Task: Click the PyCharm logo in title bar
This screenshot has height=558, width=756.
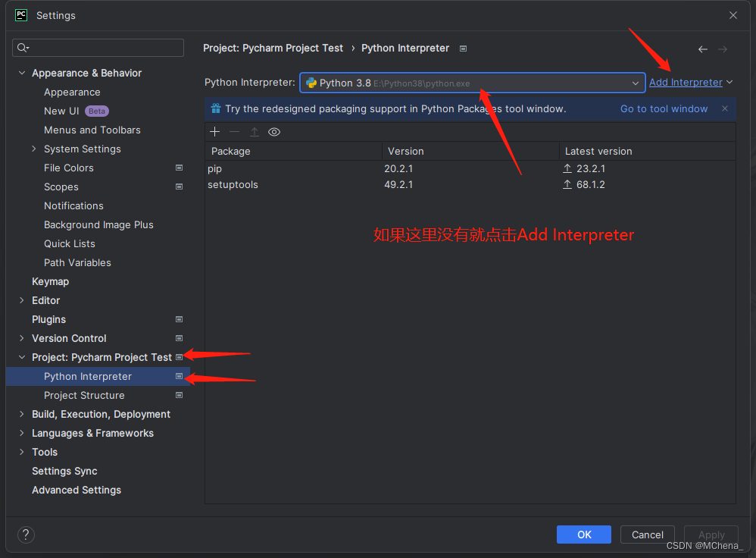Action: point(21,15)
